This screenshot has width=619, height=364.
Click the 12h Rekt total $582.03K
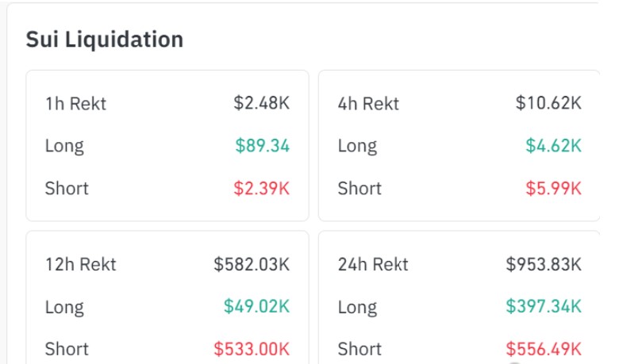(x=252, y=264)
